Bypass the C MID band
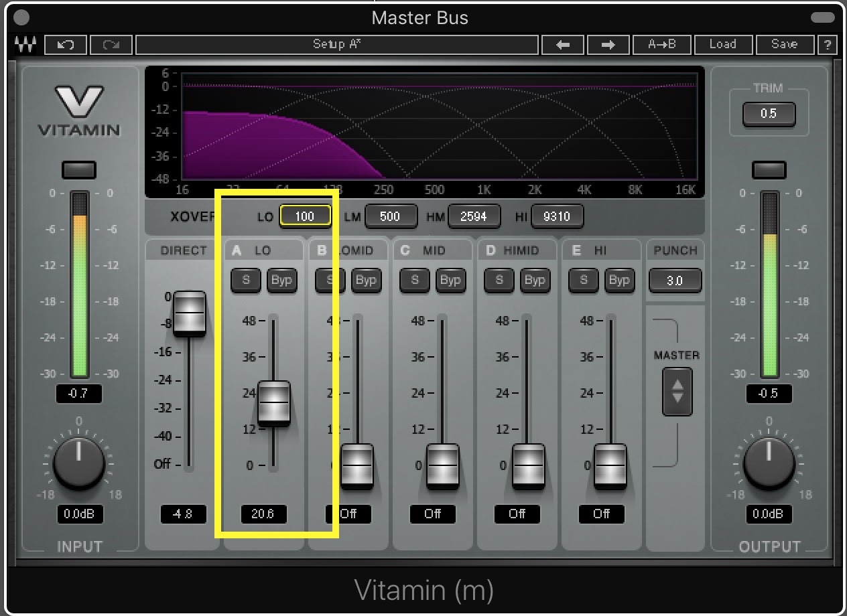 pyautogui.click(x=450, y=280)
